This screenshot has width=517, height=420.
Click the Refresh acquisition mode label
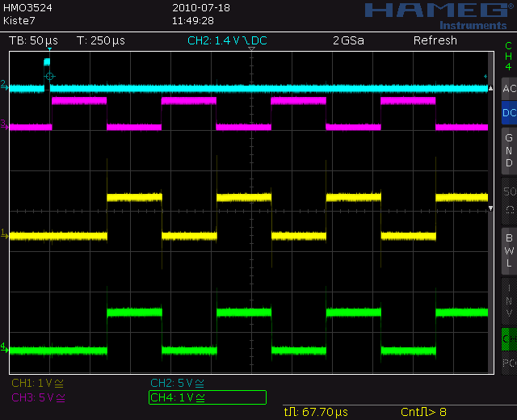[435, 40]
